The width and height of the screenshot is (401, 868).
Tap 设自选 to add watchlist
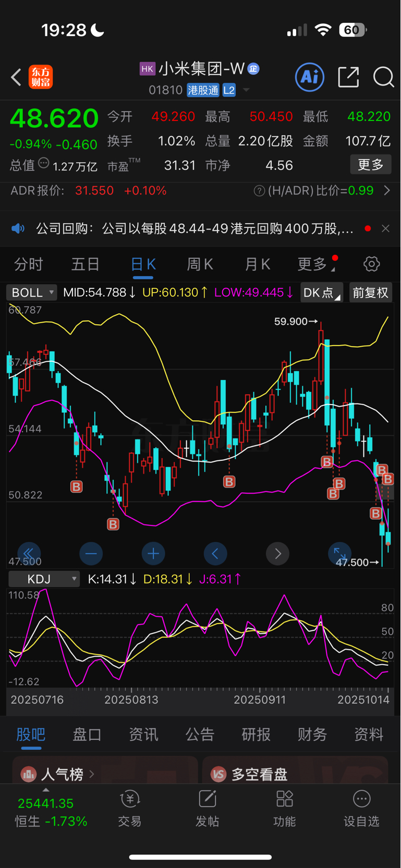point(361,809)
